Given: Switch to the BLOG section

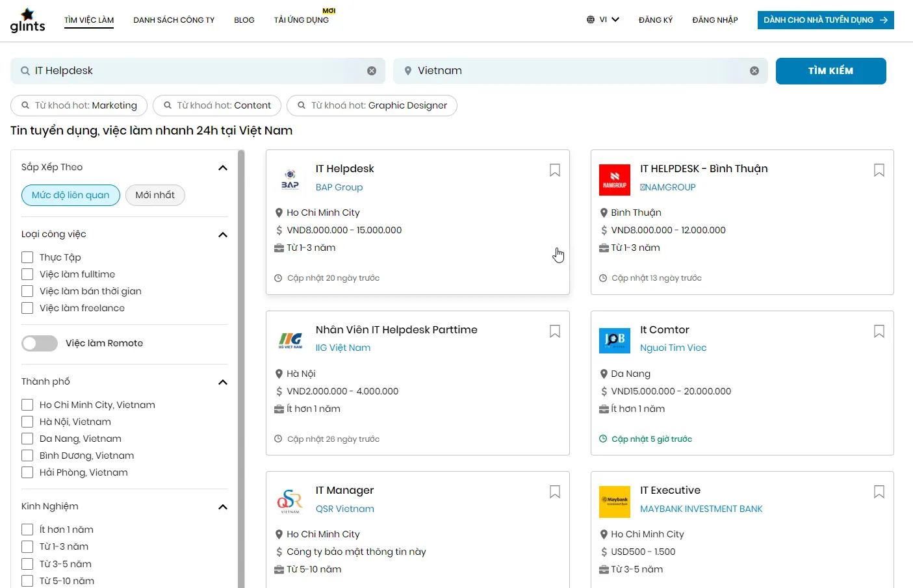Looking at the screenshot, I should 244,19.
